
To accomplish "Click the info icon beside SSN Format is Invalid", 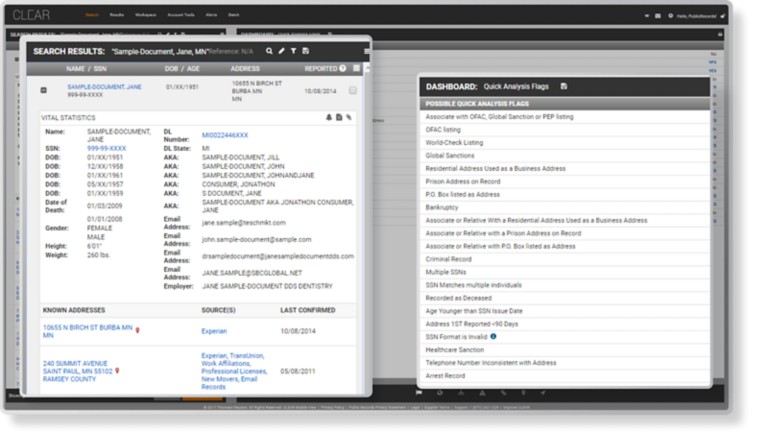I will coord(493,336).
